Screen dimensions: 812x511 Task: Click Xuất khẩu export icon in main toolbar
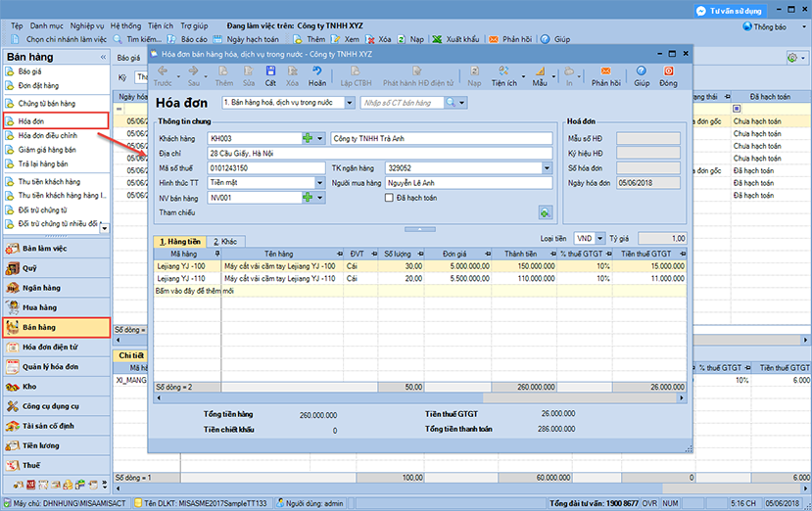click(x=437, y=39)
